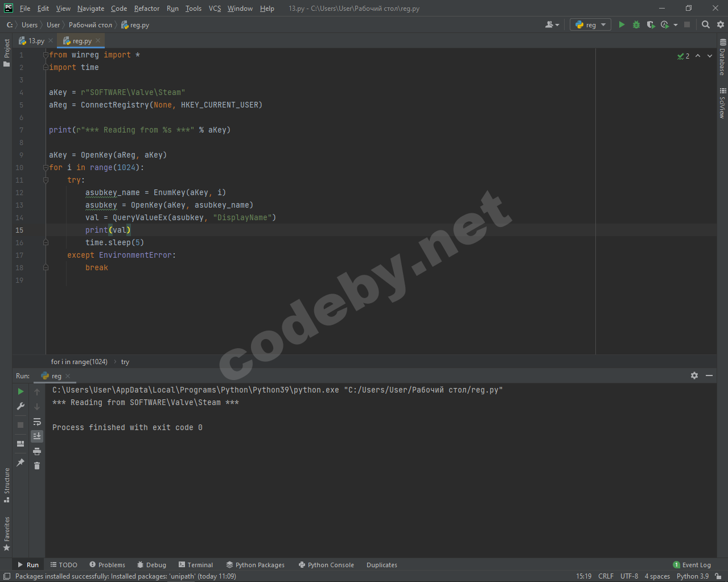The height and width of the screenshot is (582, 728).
Task: Open IDE settings gear in top toolbar
Action: click(721, 24)
